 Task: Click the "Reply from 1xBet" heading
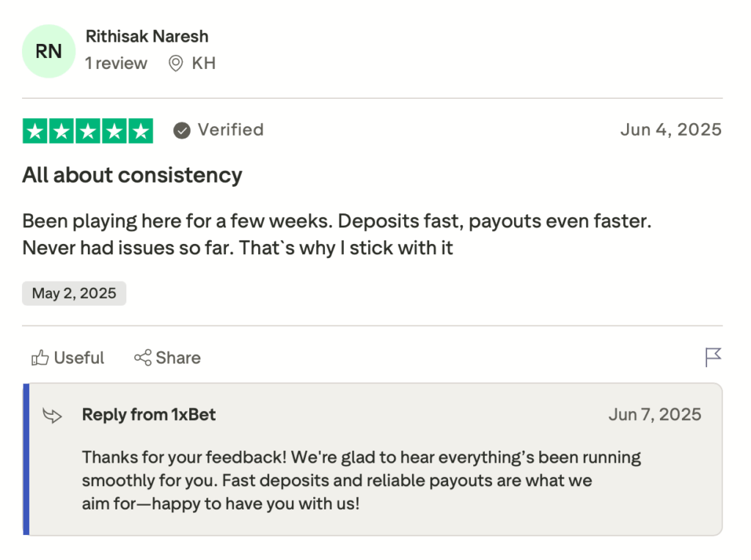[149, 415]
